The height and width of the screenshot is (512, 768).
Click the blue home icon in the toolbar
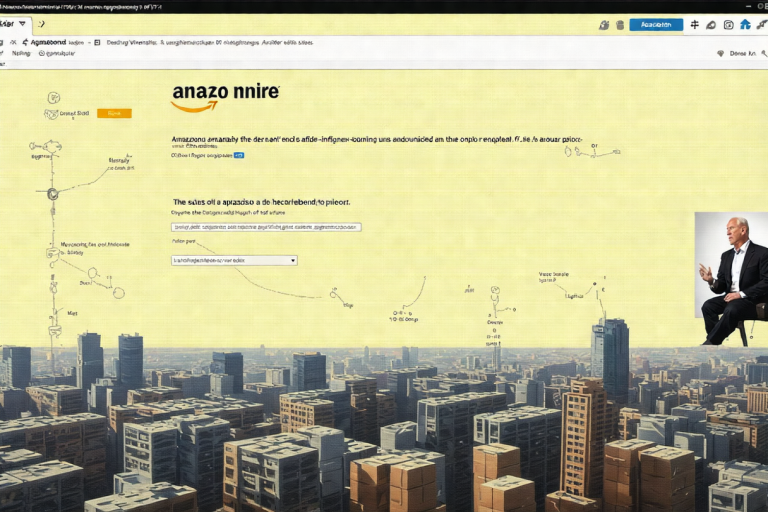pyautogui.click(x=745, y=24)
